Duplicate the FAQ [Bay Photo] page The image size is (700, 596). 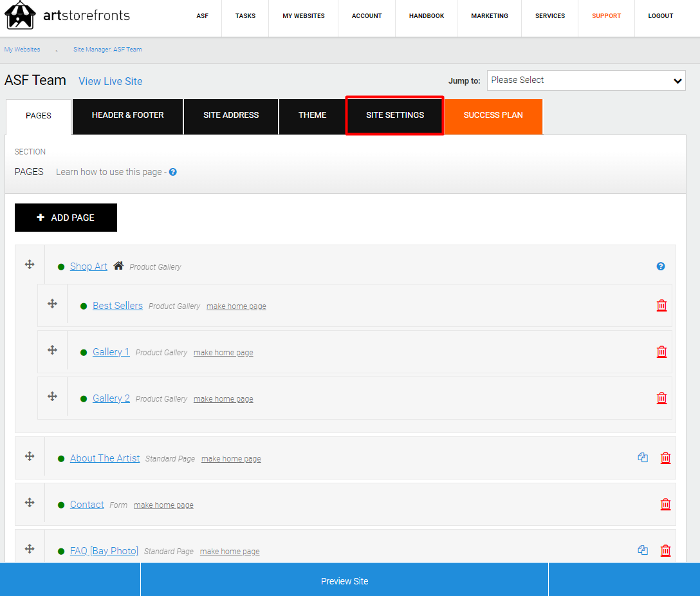point(643,550)
